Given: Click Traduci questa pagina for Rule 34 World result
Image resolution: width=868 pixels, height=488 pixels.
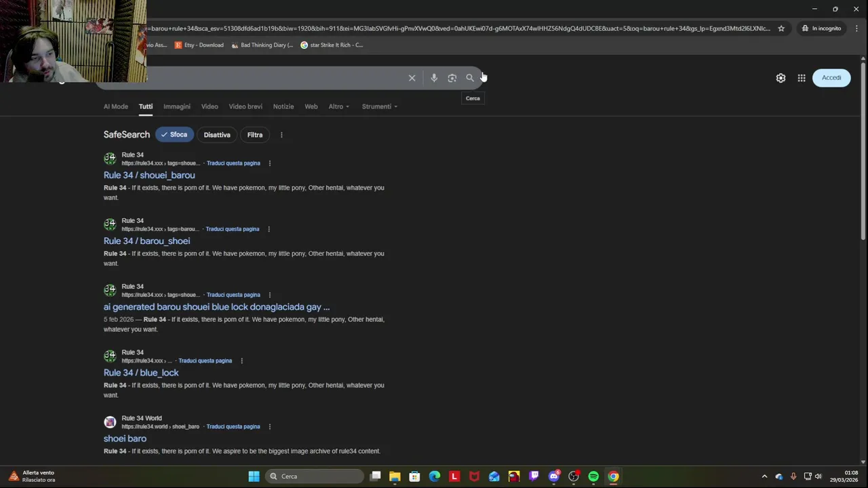Looking at the screenshot, I should point(233,426).
